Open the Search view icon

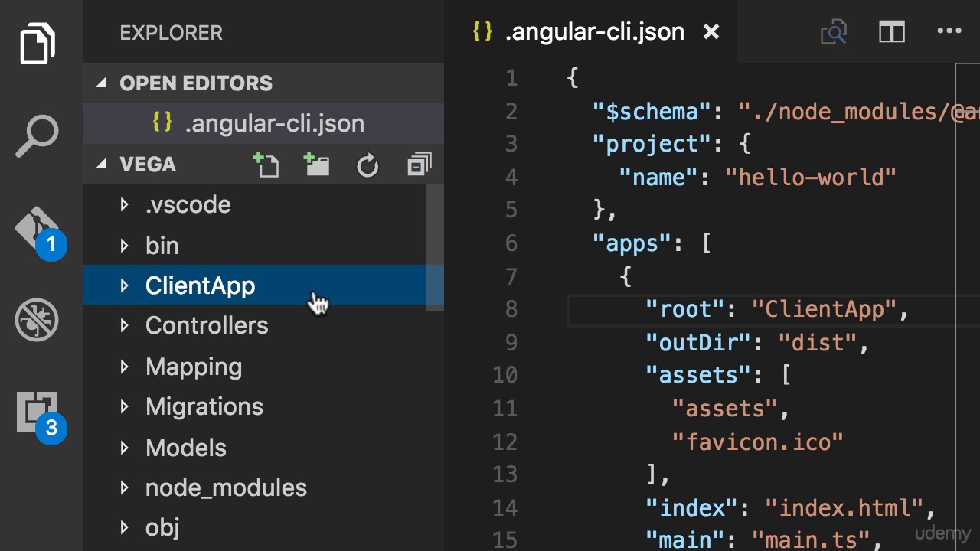(x=38, y=137)
